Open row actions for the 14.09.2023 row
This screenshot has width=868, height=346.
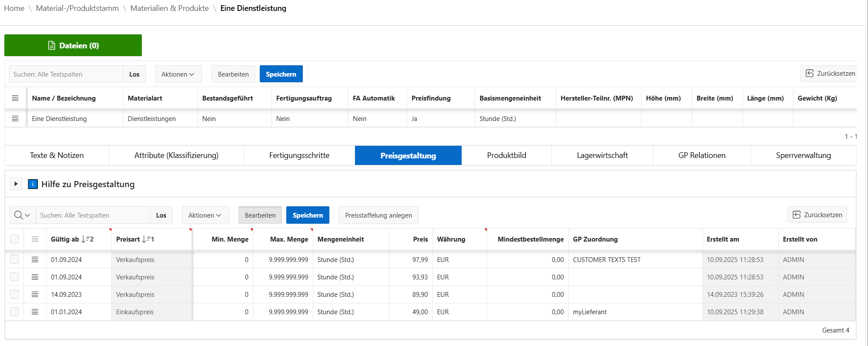coord(35,295)
